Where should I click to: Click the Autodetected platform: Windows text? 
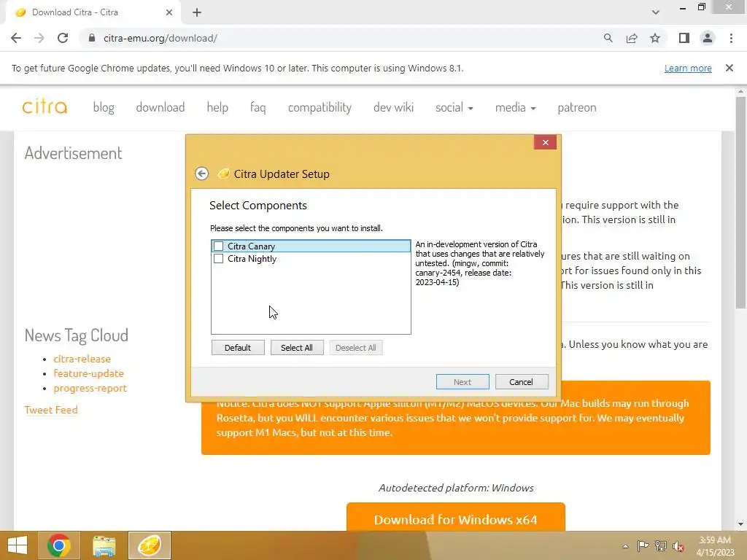456,488
